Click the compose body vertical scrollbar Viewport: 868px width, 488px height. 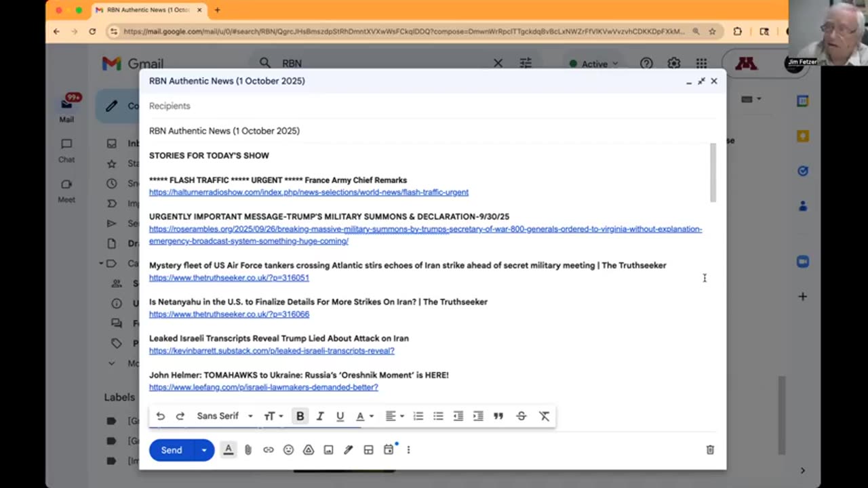pyautogui.click(x=712, y=172)
